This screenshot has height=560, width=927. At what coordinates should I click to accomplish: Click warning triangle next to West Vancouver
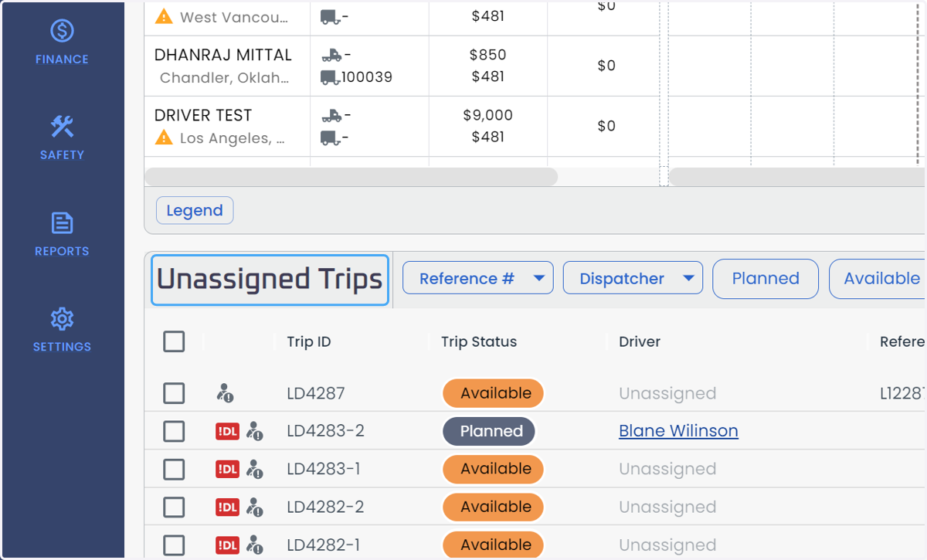coord(164,16)
